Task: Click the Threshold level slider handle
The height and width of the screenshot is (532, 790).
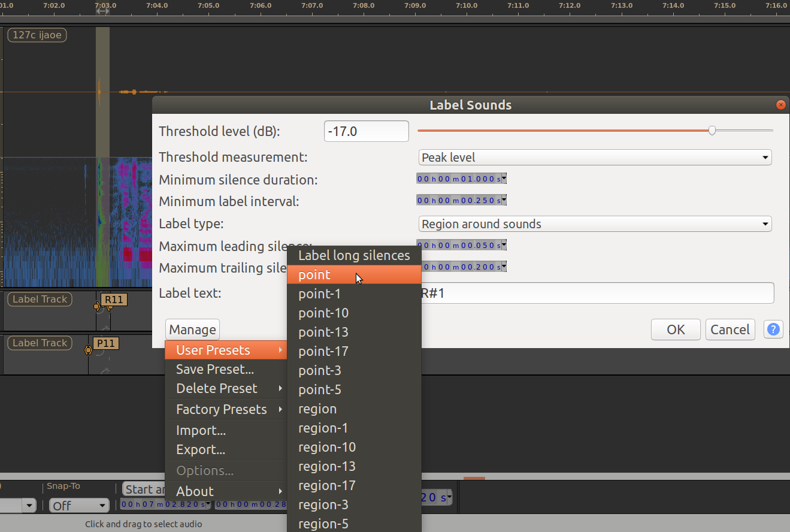Action: pyautogui.click(x=712, y=130)
